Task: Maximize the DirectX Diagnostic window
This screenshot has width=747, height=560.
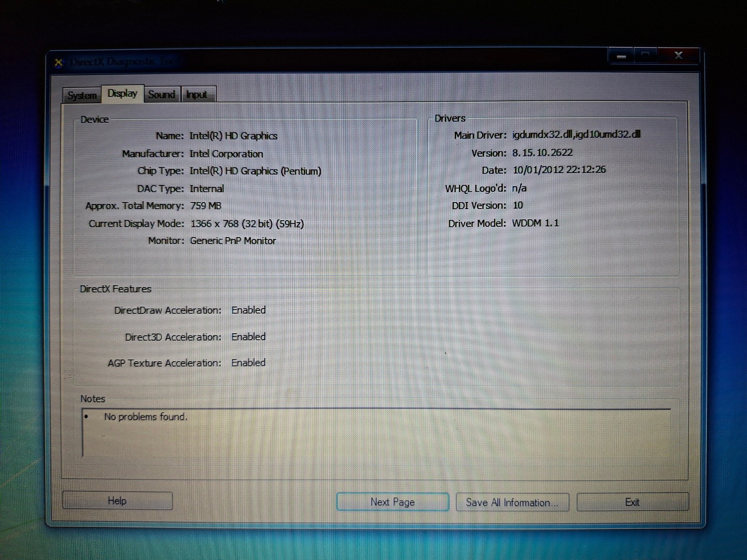Action: tap(646, 56)
